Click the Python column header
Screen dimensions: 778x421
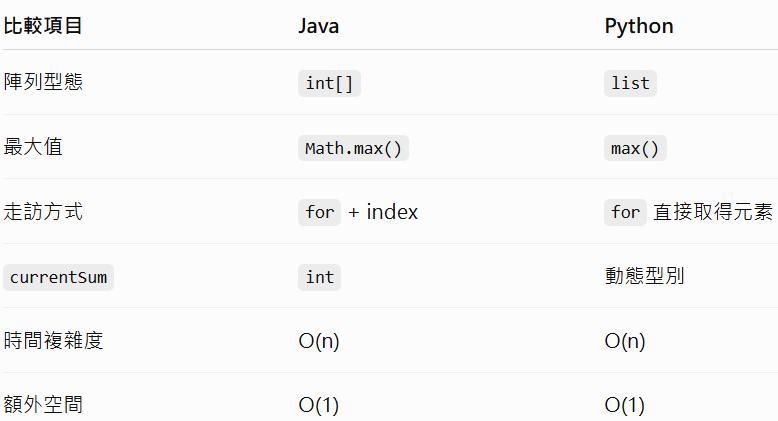[639, 26]
